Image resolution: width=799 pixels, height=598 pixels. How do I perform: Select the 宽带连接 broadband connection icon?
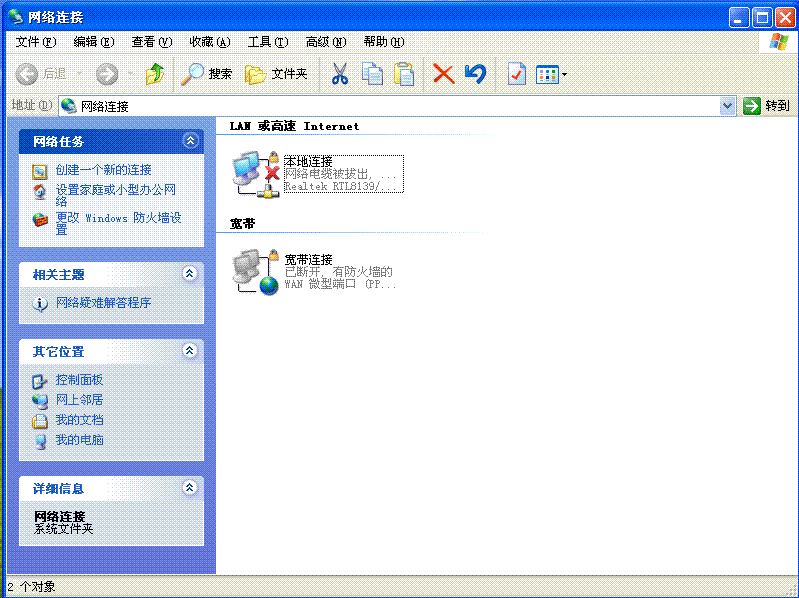[256, 272]
